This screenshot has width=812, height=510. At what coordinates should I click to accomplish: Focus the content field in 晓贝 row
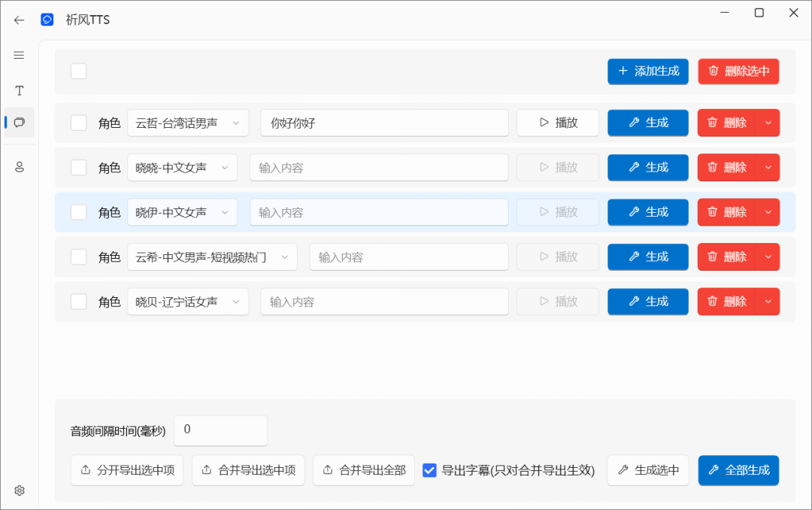point(384,301)
